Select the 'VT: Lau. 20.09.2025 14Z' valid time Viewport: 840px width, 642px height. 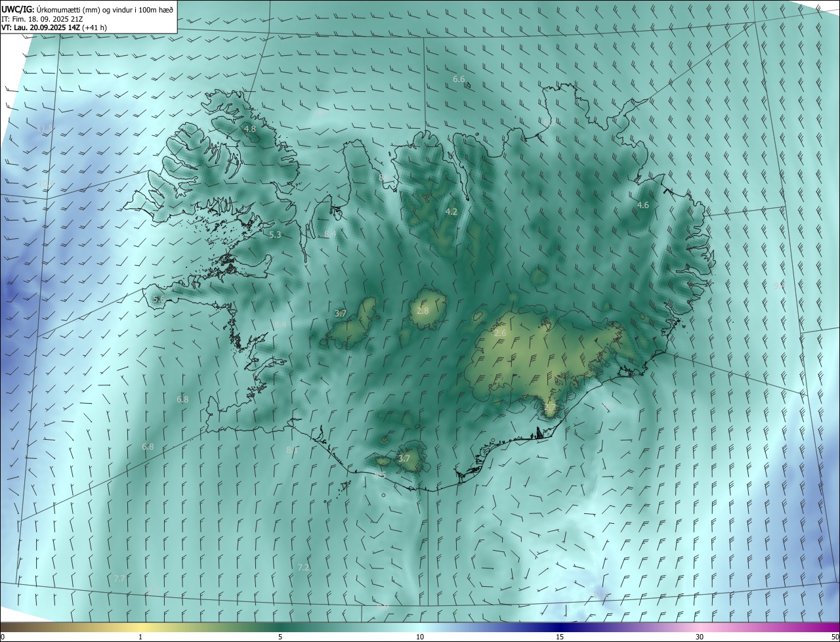(41, 28)
